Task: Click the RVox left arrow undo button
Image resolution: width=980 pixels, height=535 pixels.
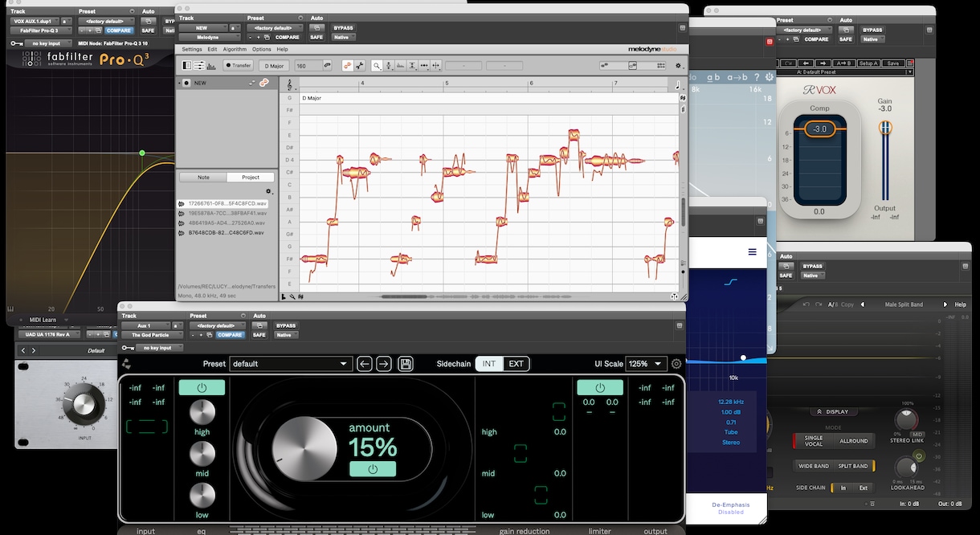Action: pyautogui.click(x=806, y=63)
